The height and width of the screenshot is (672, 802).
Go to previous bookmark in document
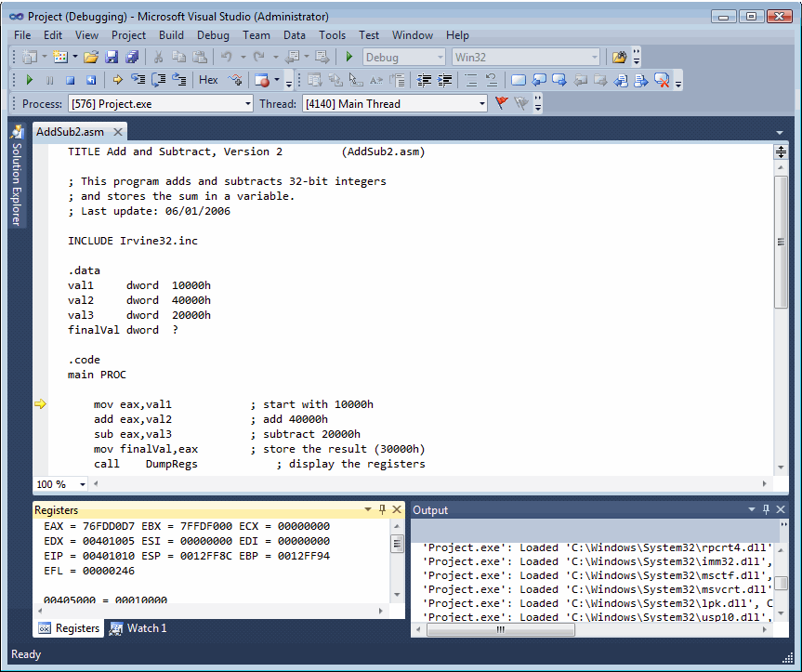click(x=621, y=80)
